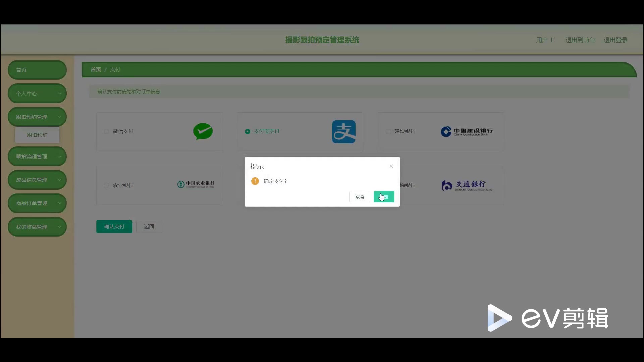
Task: Open the 商品订单管理 sidebar item
Action: point(37,203)
